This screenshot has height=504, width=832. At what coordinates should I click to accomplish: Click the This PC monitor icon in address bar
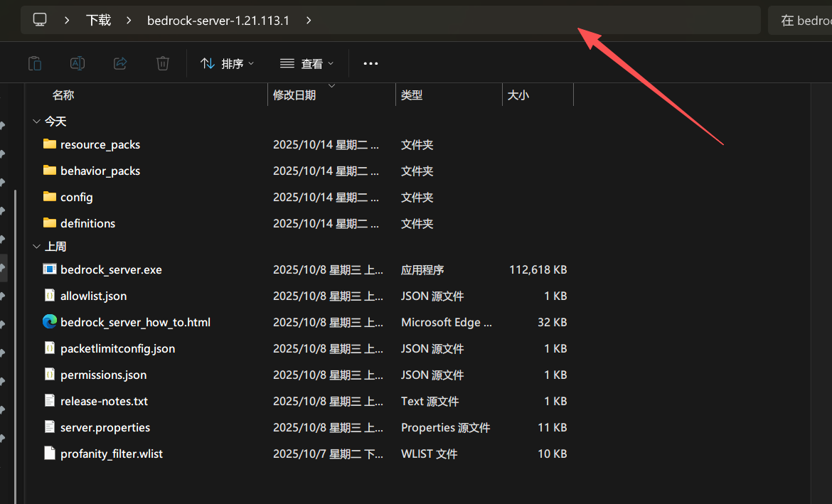coord(40,20)
